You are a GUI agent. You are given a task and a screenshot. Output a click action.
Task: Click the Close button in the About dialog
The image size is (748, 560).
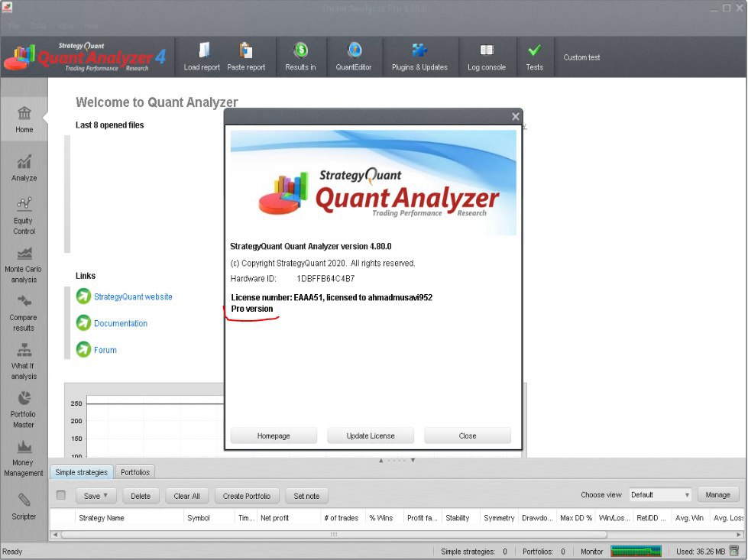[x=468, y=435]
